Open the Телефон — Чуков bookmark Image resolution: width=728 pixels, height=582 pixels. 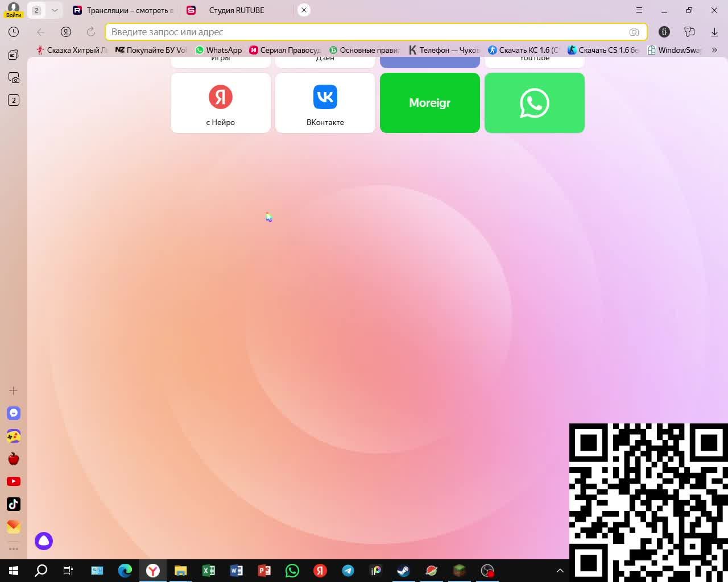tap(445, 50)
